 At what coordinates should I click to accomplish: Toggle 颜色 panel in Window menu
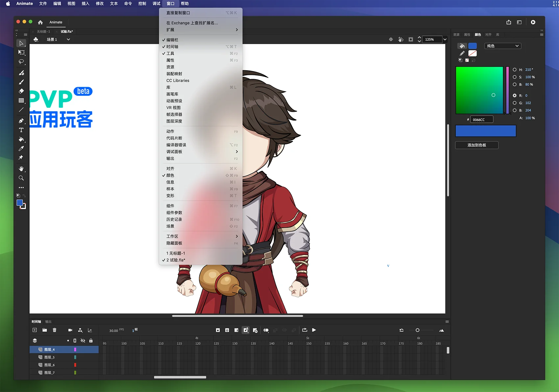tap(201, 175)
